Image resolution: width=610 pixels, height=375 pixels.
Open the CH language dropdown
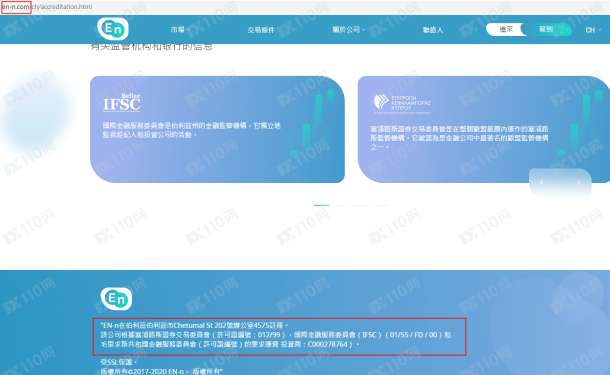(x=593, y=30)
